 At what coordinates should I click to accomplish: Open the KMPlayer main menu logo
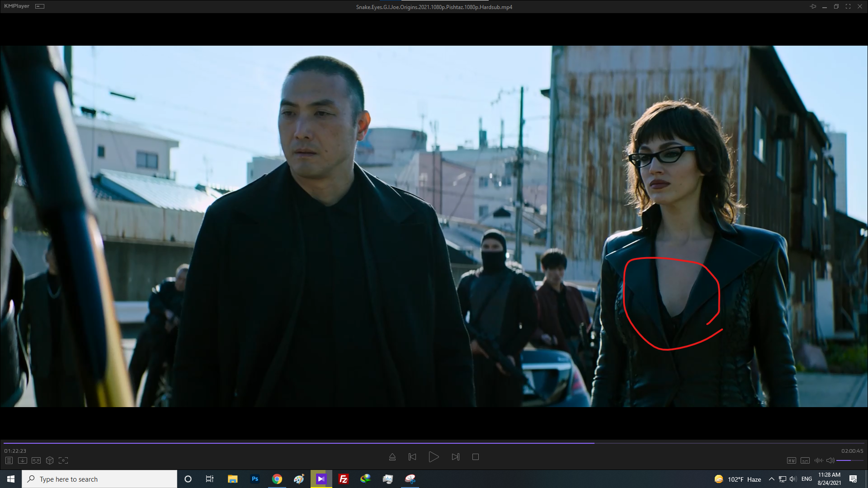17,6
